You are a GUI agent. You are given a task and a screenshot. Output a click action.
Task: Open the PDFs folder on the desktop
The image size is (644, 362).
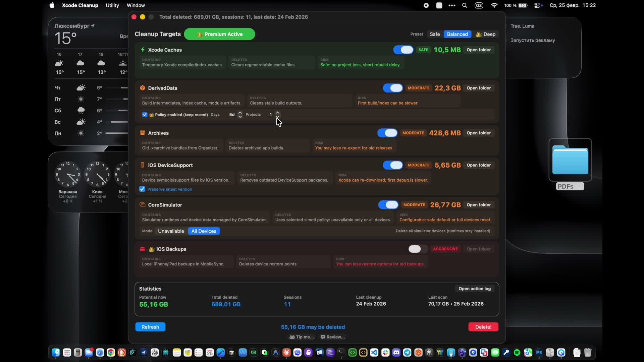point(570,161)
